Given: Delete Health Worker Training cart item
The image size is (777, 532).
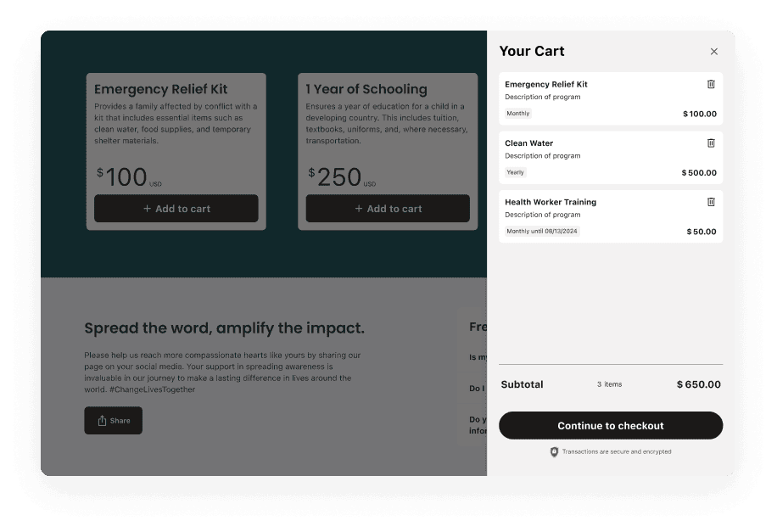Looking at the screenshot, I should click(x=711, y=202).
